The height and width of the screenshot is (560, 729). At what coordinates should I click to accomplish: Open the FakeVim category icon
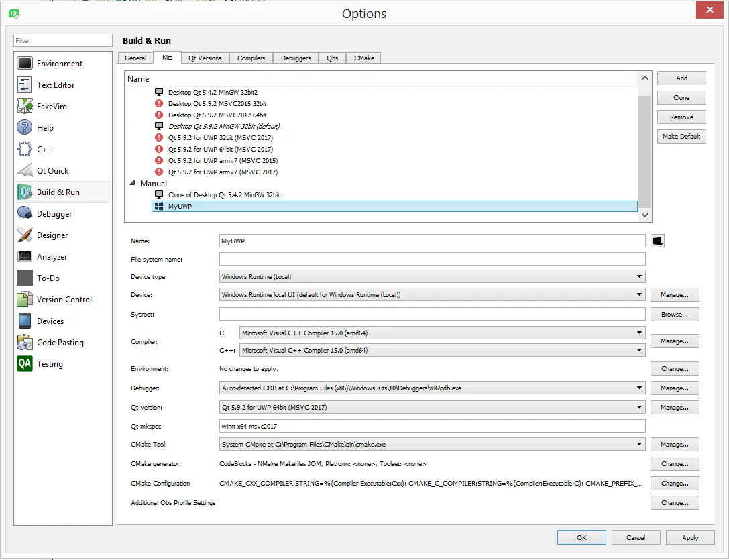click(x=25, y=106)
